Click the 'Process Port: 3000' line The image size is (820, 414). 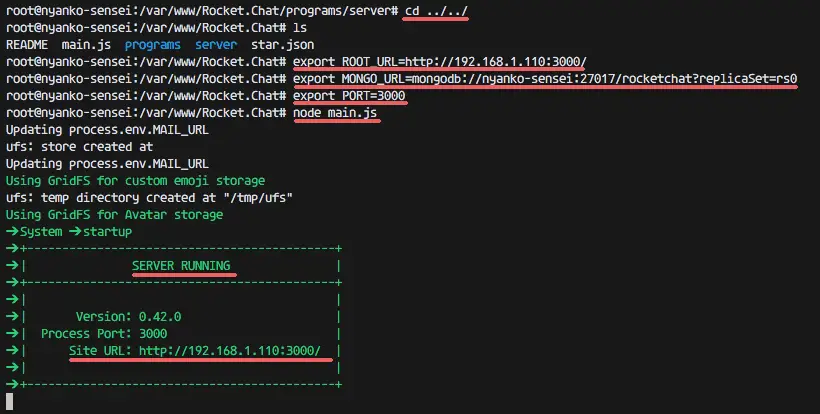[104, 334]
